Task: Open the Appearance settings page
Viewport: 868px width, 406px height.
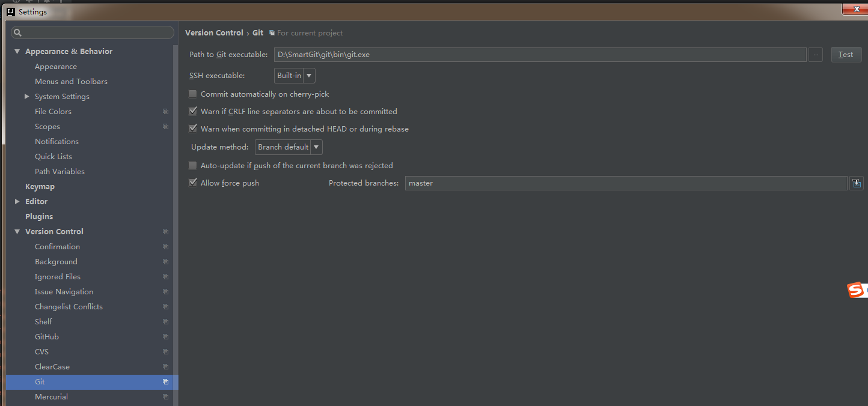Action: (x=56, y=67)
